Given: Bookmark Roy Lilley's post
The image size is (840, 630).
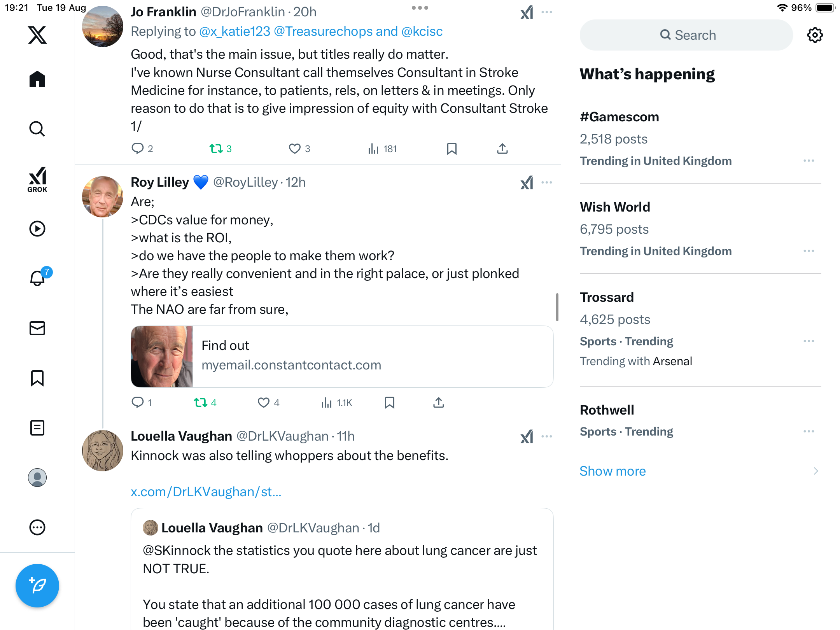Looking at the screenshot, I should tap(389, 402).
